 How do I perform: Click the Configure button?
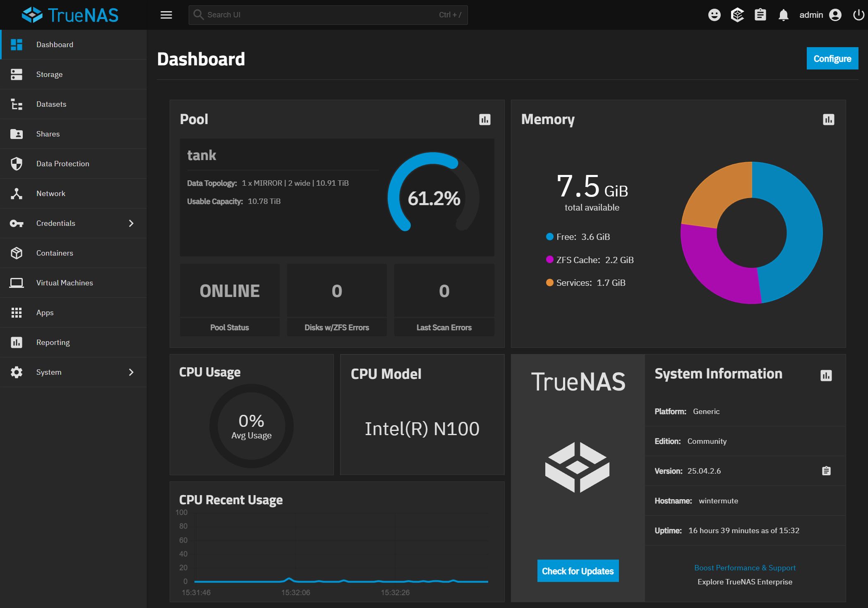(832, 59)
